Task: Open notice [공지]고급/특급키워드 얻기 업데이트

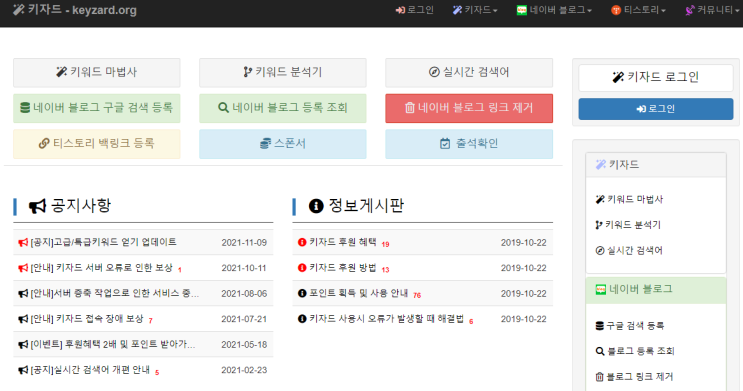Action: pyautogui.click(x=103, y=242)
